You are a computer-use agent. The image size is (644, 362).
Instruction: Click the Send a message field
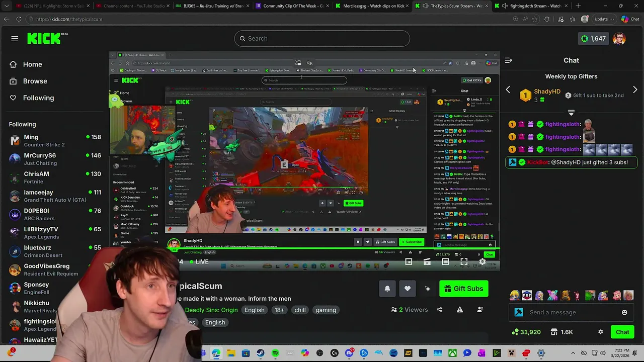click(571, 312)
